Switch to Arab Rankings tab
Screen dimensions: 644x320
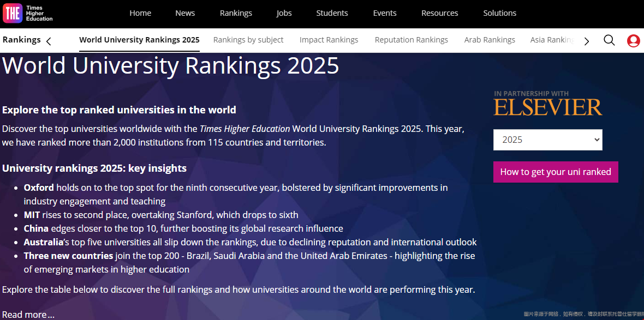(x=490, y=40)
